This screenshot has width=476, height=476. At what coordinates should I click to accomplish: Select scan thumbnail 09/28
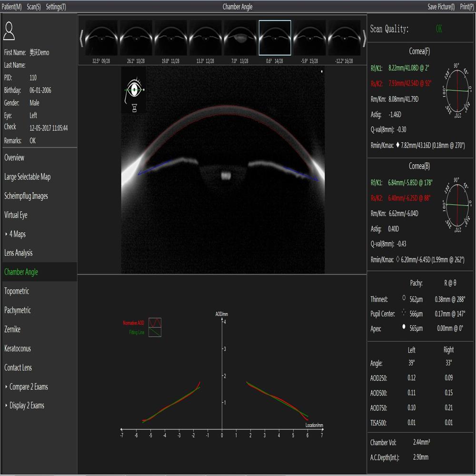[101, 38]
